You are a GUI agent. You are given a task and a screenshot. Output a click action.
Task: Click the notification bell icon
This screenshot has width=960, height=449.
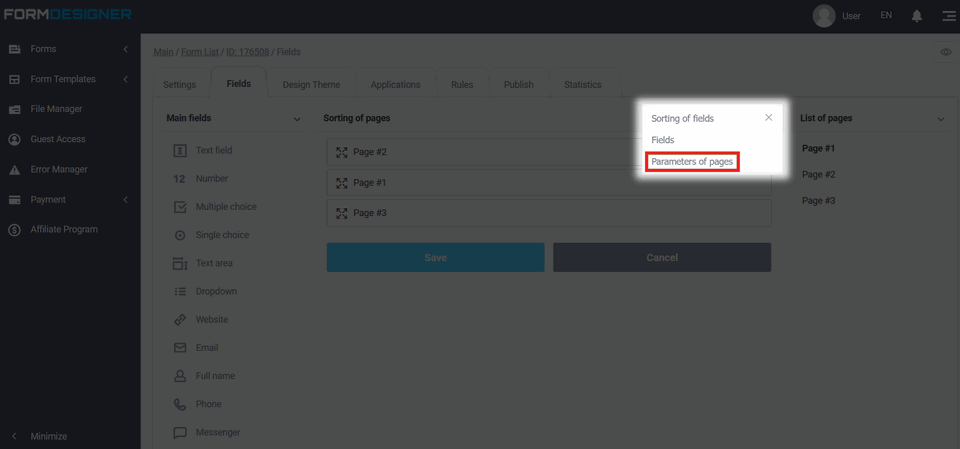point(916,16)
